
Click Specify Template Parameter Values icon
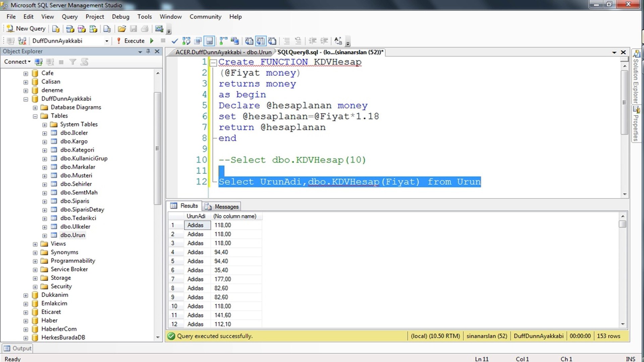point(338,41)
